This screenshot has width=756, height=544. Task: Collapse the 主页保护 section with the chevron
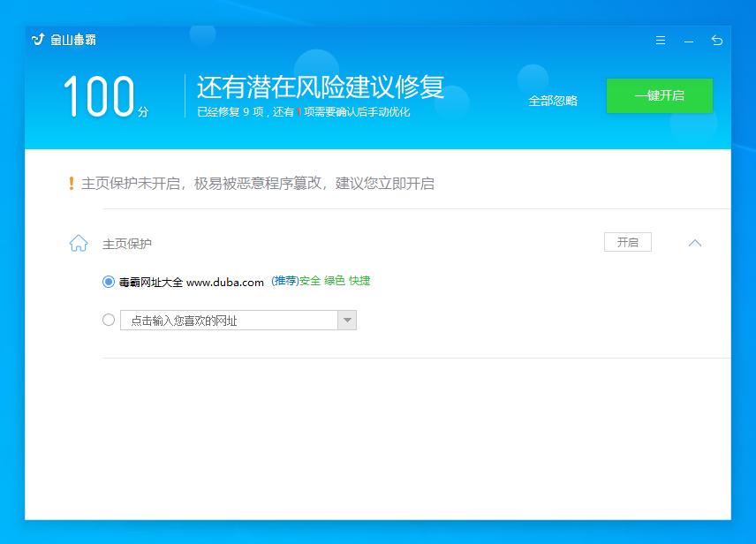695,242
